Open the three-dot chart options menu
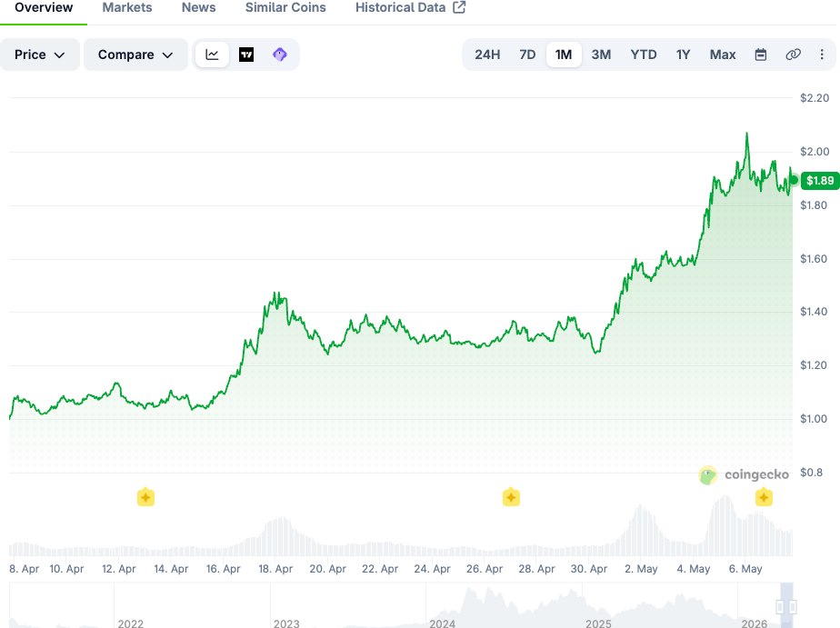 point(822,55)
